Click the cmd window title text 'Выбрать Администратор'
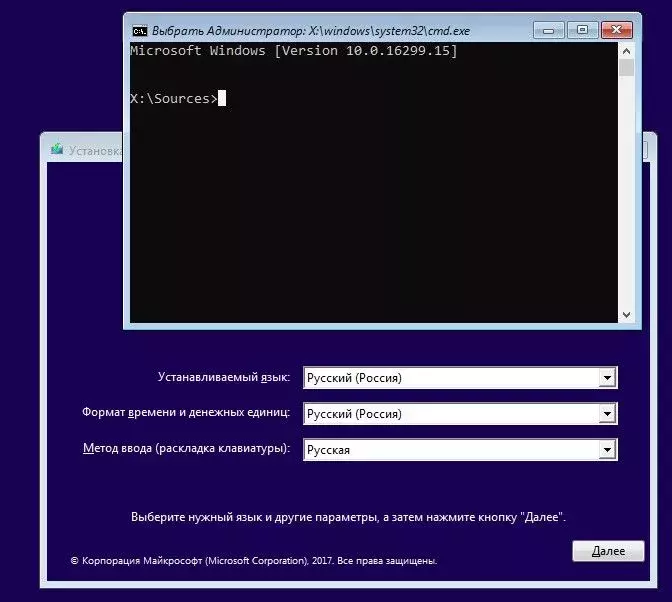The image size is (672, 602). [x=228, y=31]
